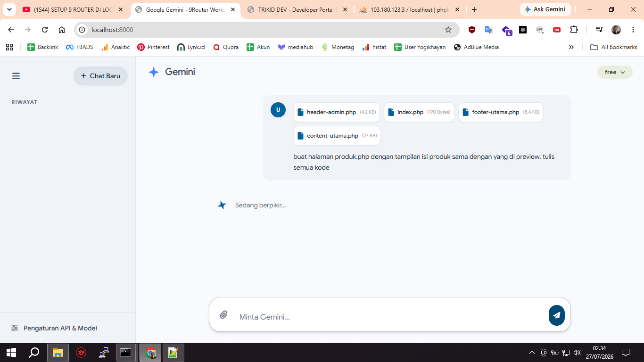Open the Extensions puzzle menu

pos(574,30)
